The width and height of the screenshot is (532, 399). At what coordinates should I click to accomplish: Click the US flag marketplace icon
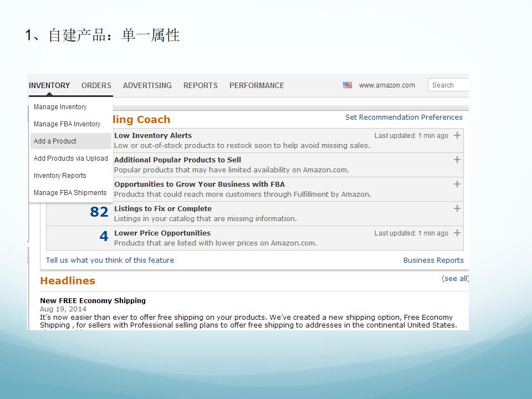pos(347,85)
